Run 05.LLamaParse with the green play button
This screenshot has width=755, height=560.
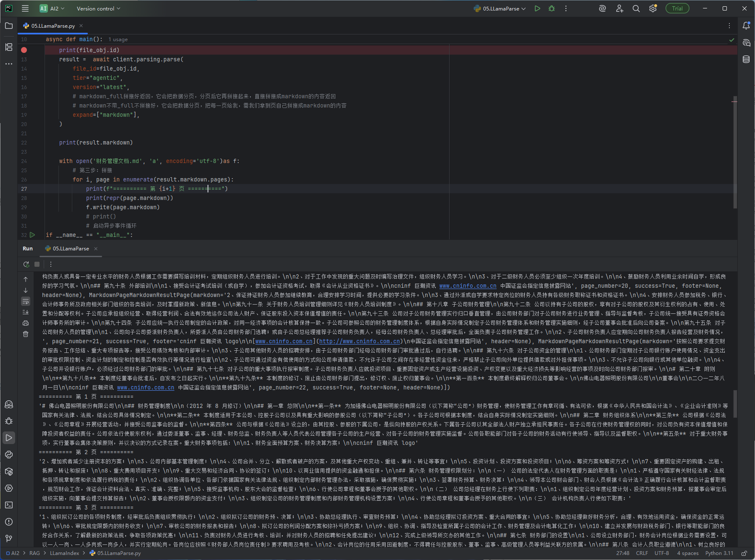tap(537, 8)
